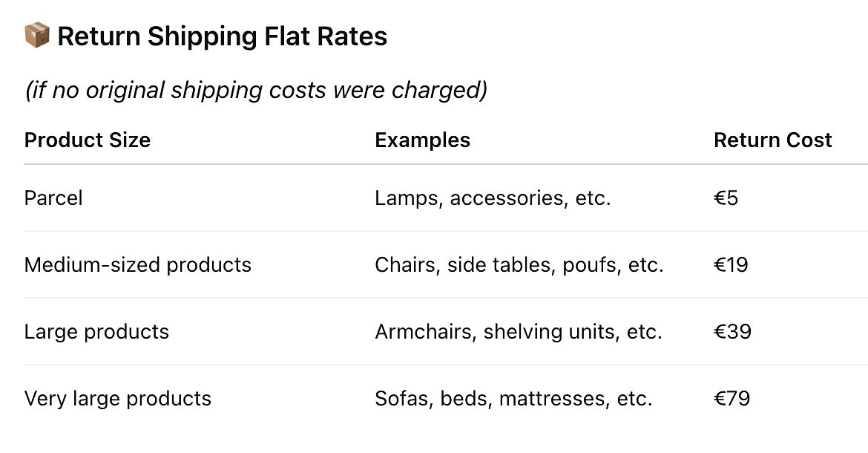Viewport: 868px width, 453px height.
Task: Select the Product Size column header
Action: [88, 140]
